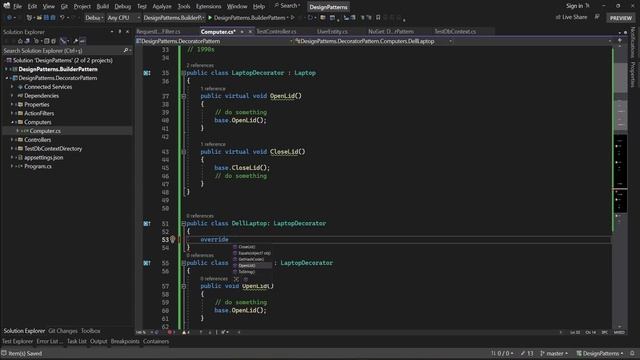
Task: Close the Computer.cs tab
Action: 250,31
